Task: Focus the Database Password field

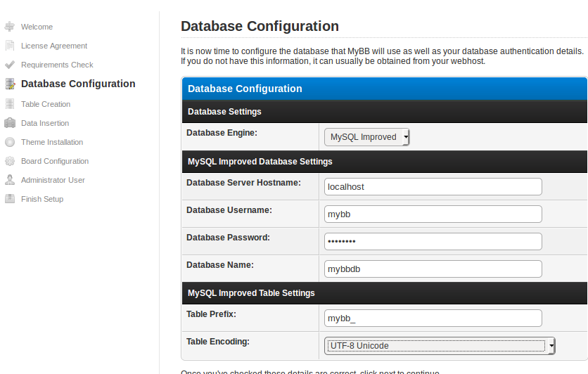Action: [x=433, y=241]
